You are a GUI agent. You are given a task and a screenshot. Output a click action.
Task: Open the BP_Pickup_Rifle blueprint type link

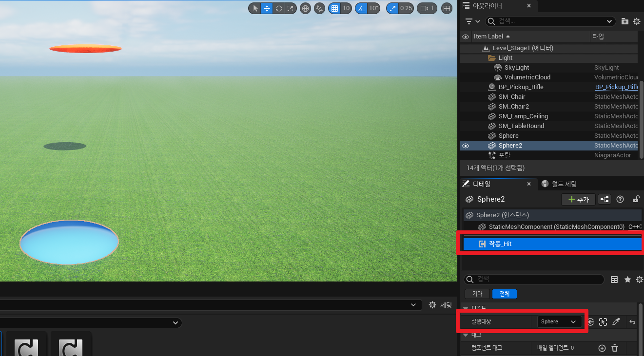point(616,87)
